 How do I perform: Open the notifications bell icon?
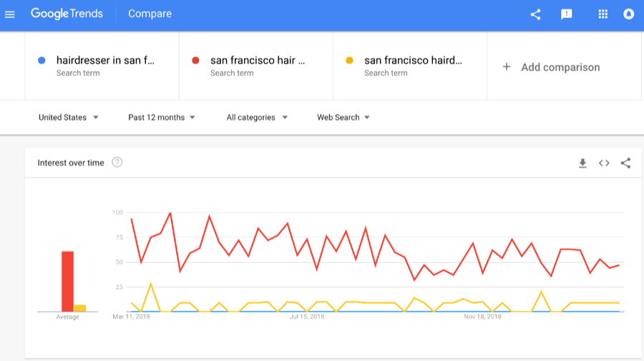point(628,14)
